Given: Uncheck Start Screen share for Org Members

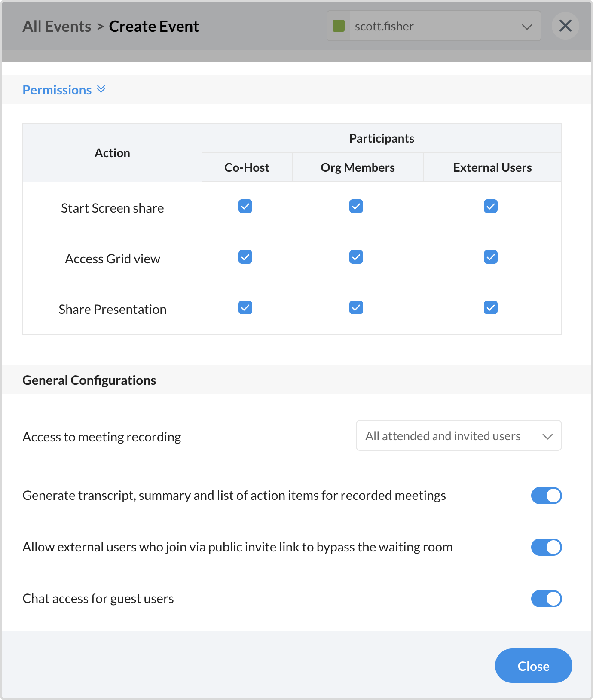Looking at the screenshot, I should (x=356, y=207).
